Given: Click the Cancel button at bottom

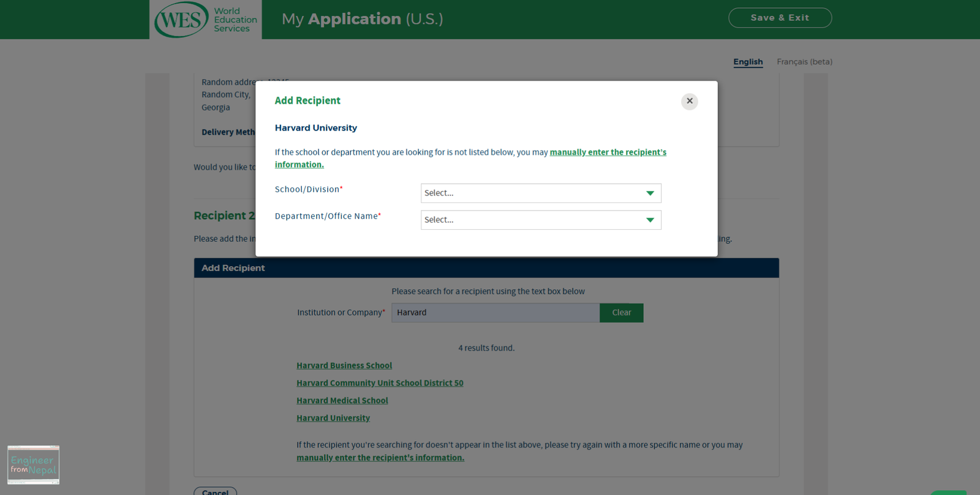Looking at the screenshot, I should pyautogui.click(x=215, y=492).
